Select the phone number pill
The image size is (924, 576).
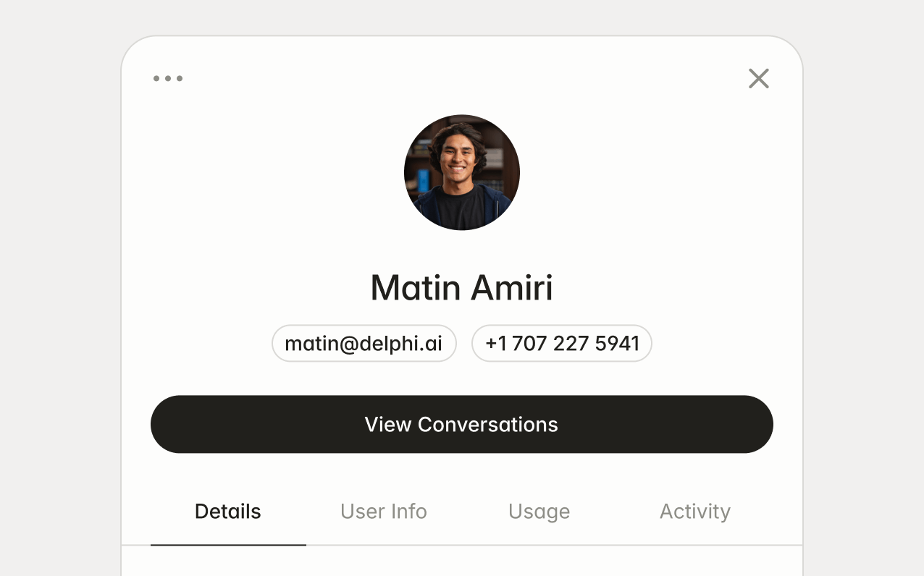coord(562,343)
